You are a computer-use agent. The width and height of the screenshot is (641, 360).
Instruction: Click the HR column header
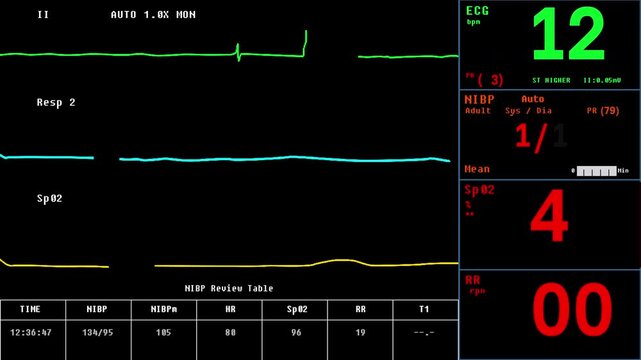pyautogui.click(x=230, y=309)
